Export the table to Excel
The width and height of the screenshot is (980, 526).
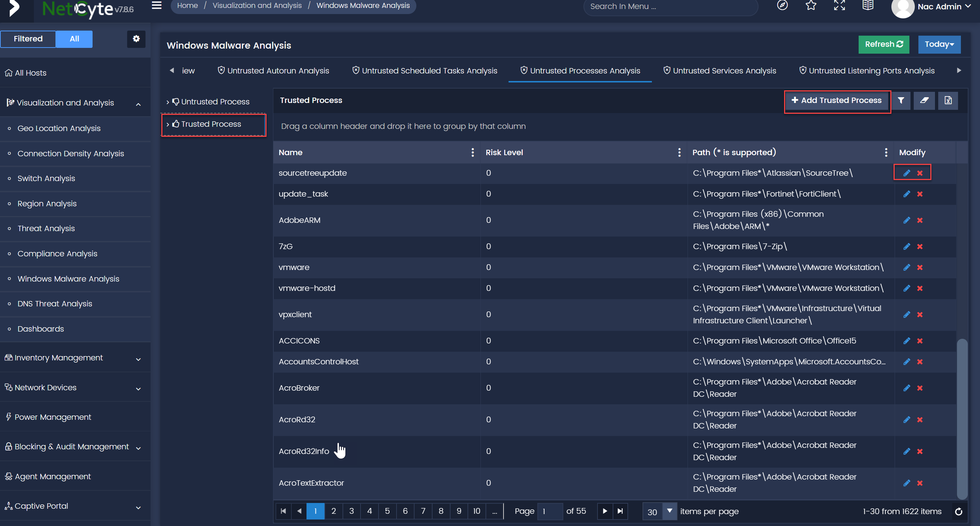[x=948, y=100]
